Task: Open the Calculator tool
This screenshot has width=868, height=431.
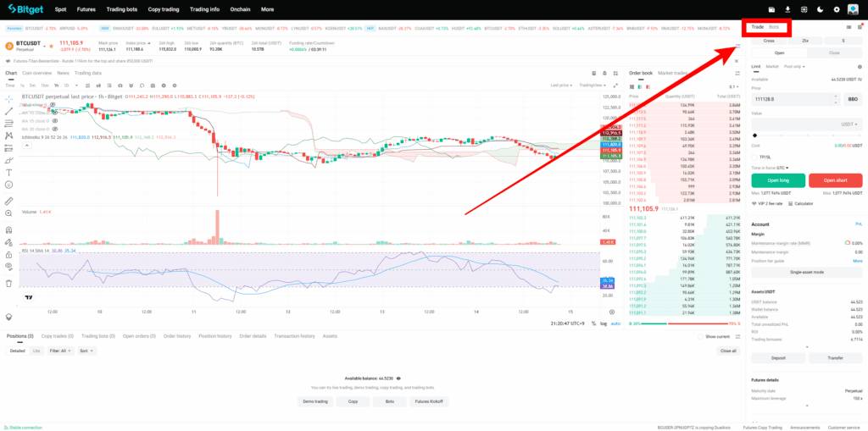Action: click(804, 203)
